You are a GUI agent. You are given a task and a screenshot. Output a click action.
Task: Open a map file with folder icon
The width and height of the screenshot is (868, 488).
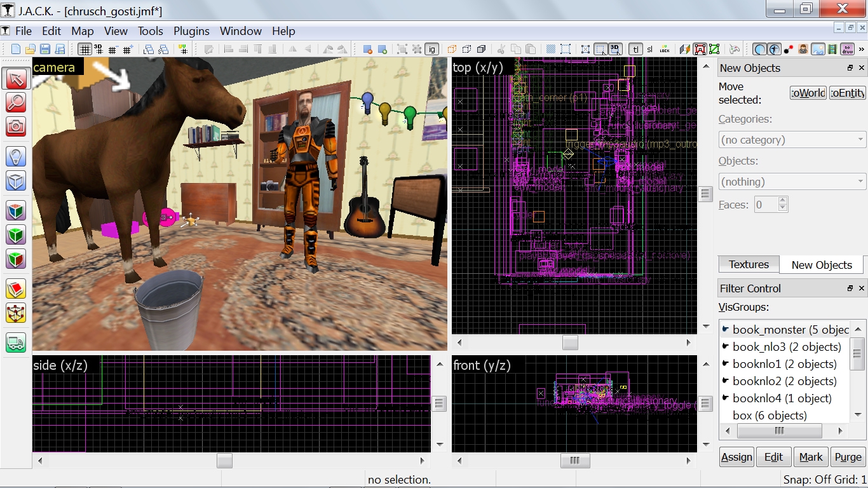30,49
